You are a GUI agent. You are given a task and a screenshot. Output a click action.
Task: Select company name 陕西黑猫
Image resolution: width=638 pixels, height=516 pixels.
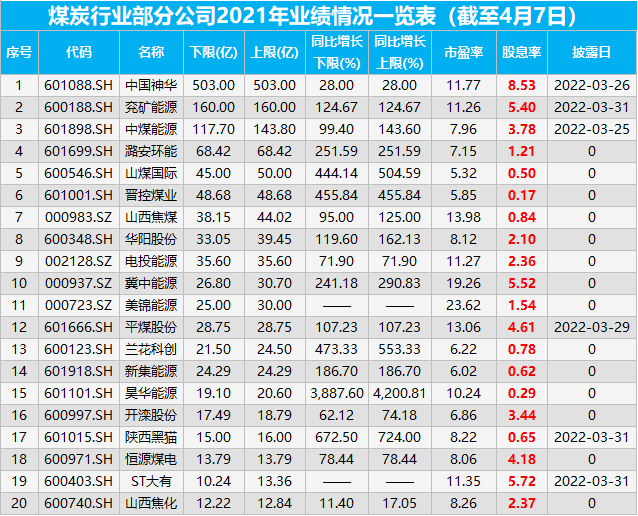[151, 437]
